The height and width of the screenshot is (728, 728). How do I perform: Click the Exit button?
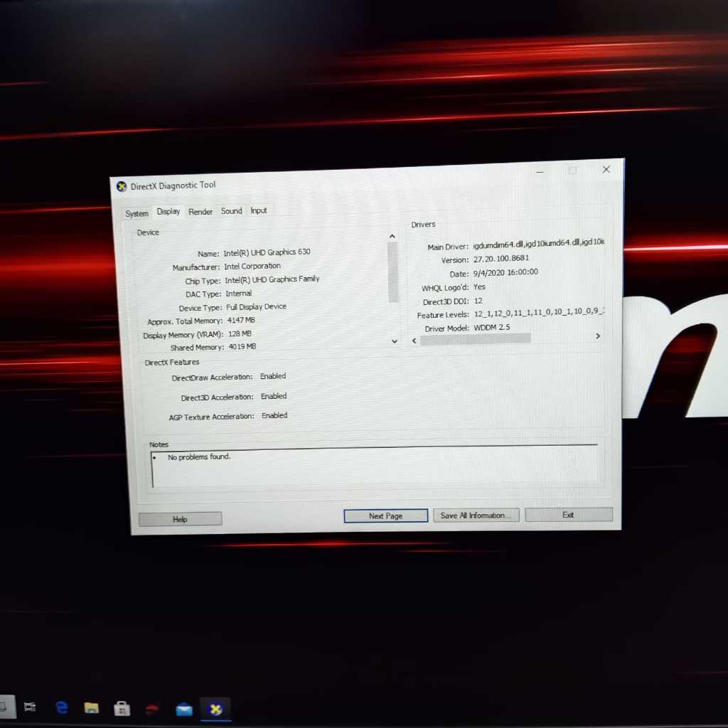click(568, 515)
